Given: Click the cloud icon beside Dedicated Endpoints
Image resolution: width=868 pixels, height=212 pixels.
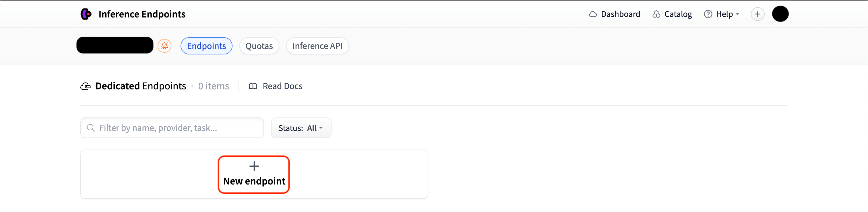Looking at the screenshot, I should pyautogui.click(x=86, y=86).
